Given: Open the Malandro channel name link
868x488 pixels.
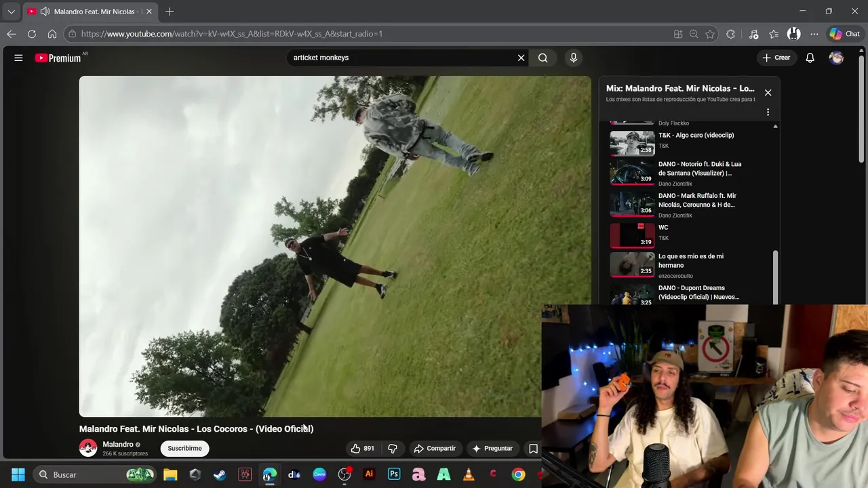Looking at the screenshot, I should pos(118,445).
